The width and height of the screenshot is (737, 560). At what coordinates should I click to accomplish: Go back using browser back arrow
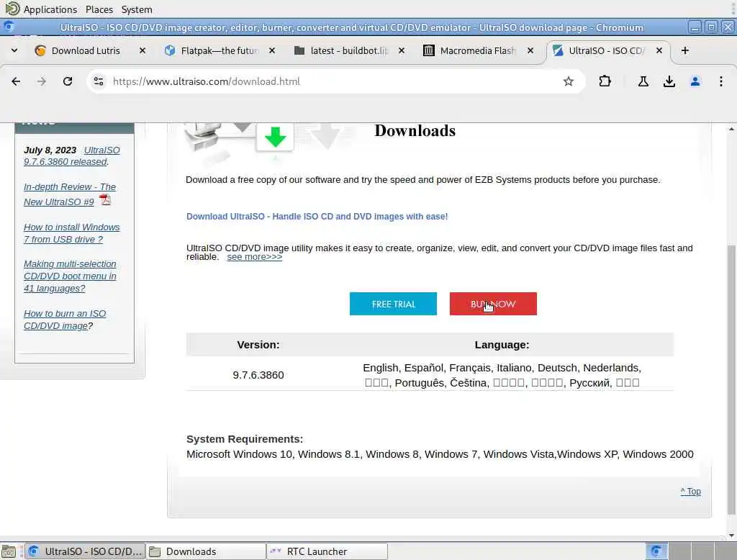click(x=16, y=81)
